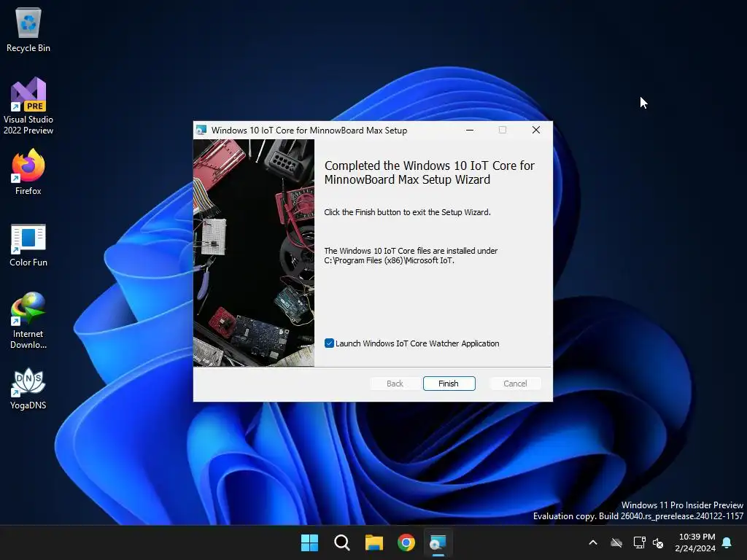Open the network status tray icon
This screenshot has width=747, height=560.
pos(639,542)
